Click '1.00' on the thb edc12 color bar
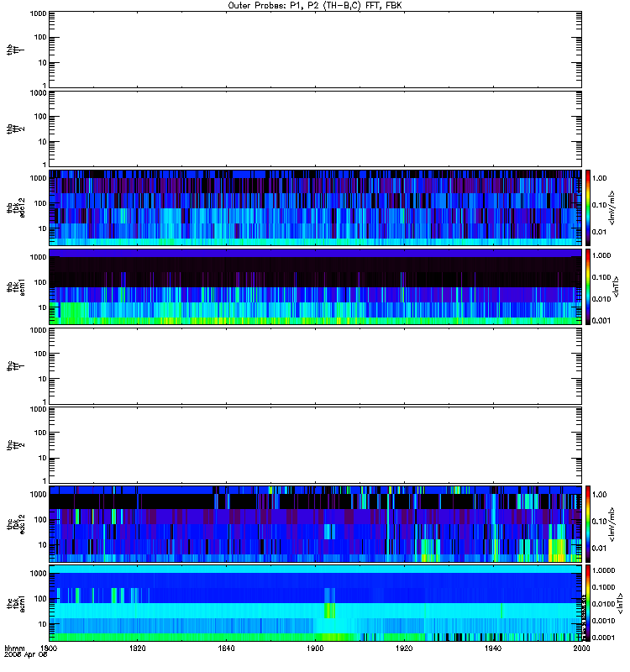This screenshot has height=672, width=630. coord(600,178)
